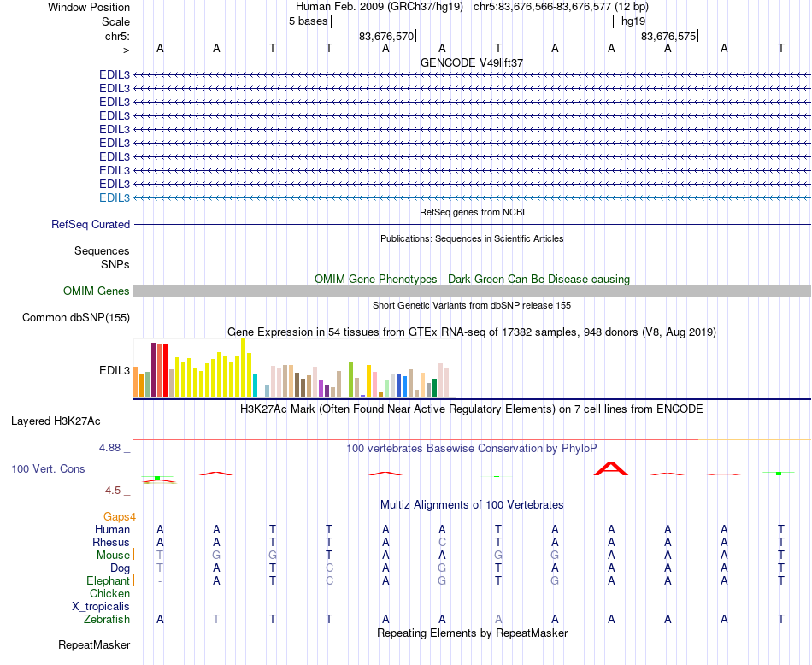Image resolution: width=812 pixels, height=665 pixels.
Task: Click the C base in the Elephant row
Action: coord(329,580)
